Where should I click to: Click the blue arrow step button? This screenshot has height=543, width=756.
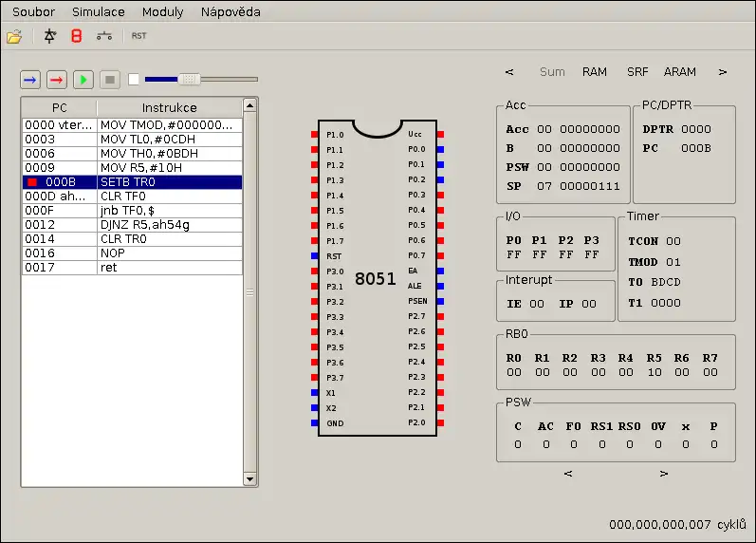30,80
